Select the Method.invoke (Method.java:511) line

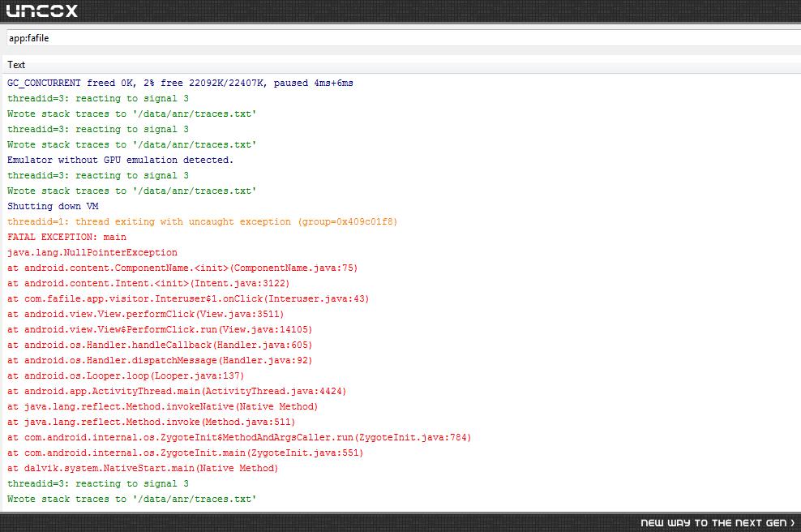(x=152, y=422)
